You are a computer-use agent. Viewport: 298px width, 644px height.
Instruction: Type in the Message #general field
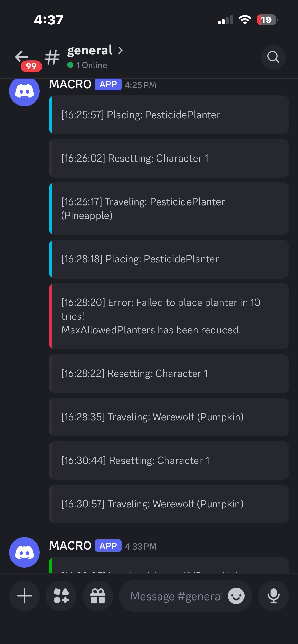pos(176,596)
